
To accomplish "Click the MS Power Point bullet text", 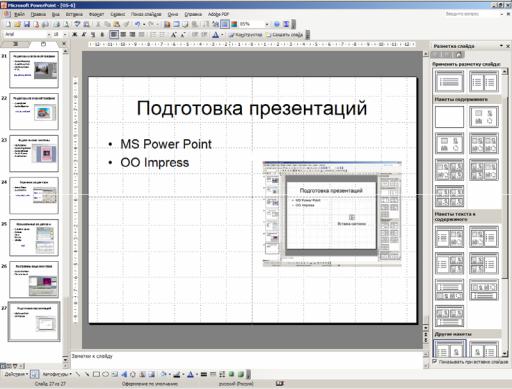I will [166, 144].
